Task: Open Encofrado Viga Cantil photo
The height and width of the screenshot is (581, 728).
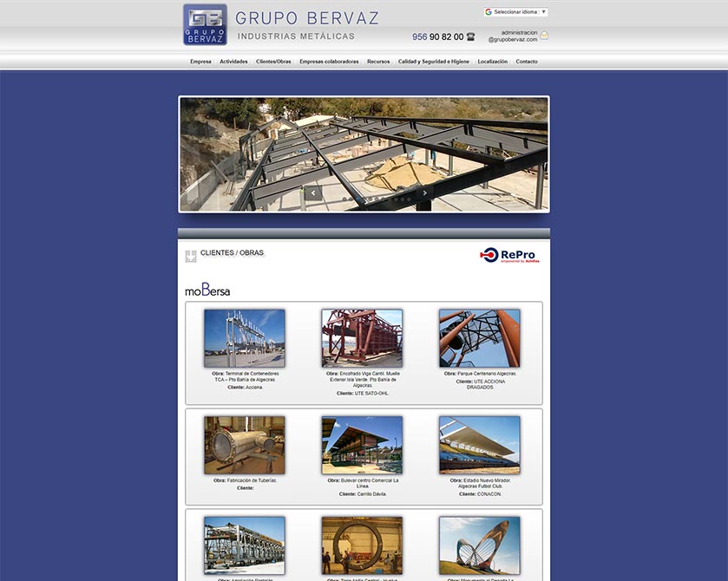Action: [x=362, y=338]
